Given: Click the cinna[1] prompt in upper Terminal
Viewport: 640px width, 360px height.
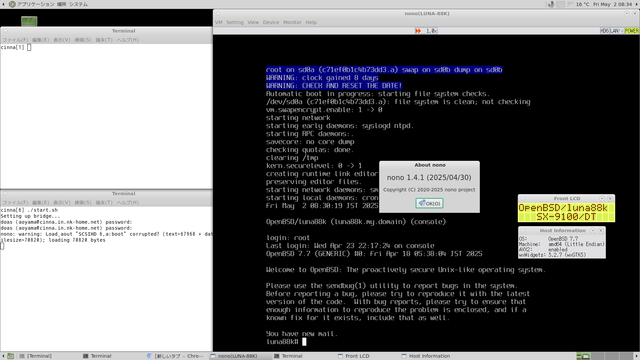Looking at the screenshot, I should coord(12,47).
